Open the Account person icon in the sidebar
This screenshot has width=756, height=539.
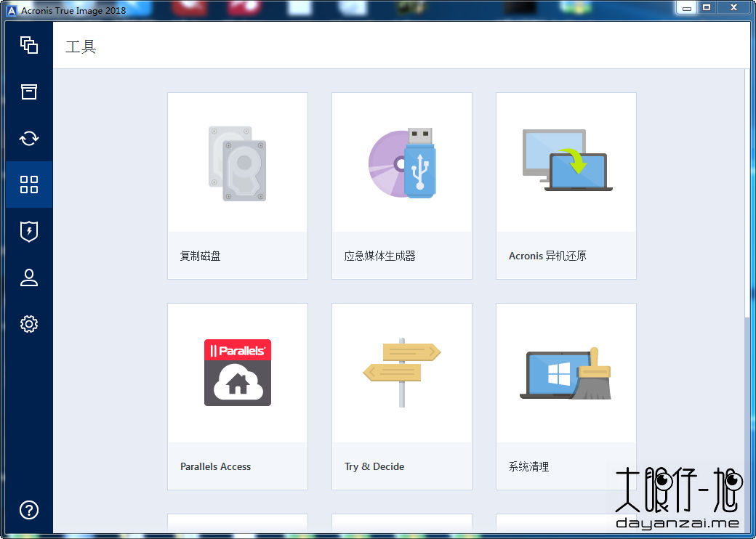(29, 277)
